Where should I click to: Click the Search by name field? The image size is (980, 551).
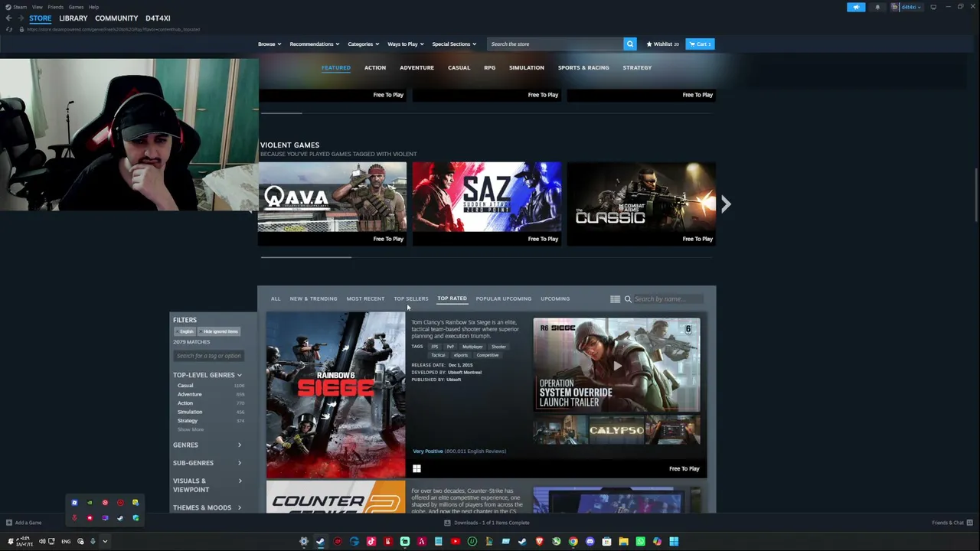pos(668,299)
